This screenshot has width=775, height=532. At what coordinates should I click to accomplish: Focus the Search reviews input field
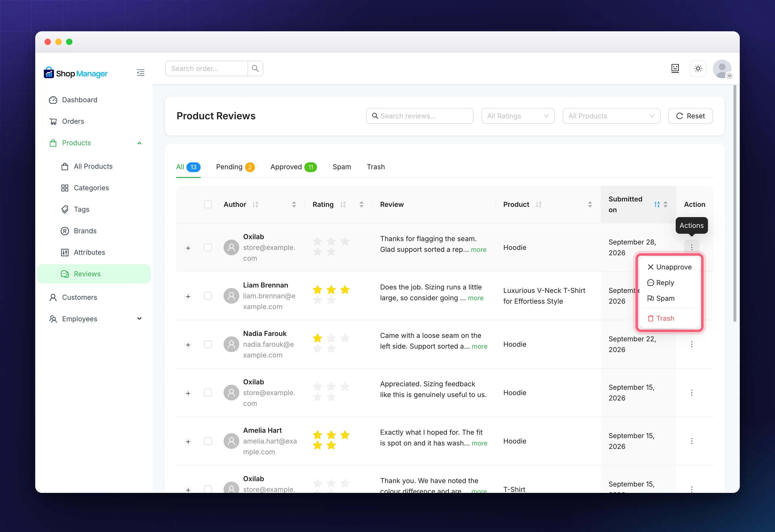coord(420,116)
